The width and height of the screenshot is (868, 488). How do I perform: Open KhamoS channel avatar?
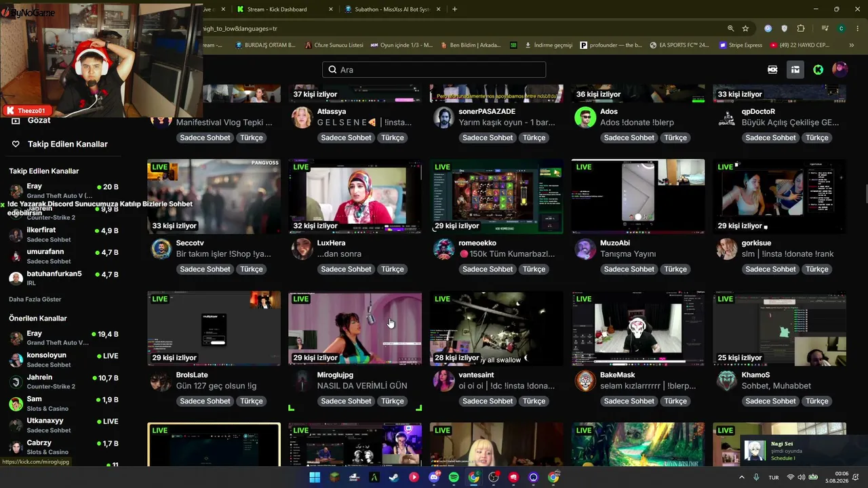(726, 381)
